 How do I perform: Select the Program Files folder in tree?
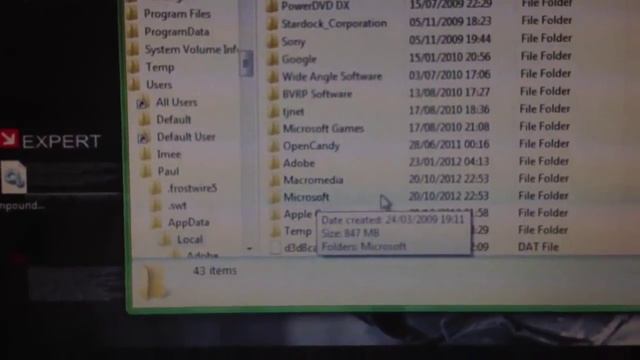tap(177, 14)
